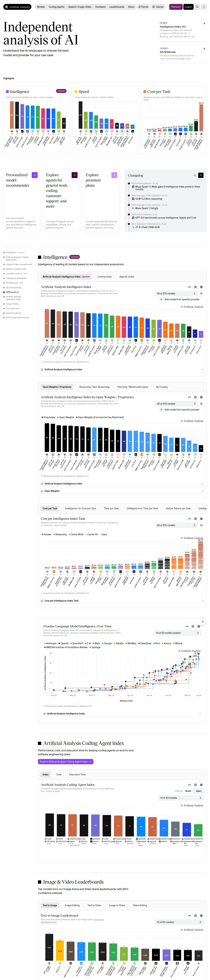Screen dimensions: 210x980
Task: Download image icon for Intelligence Index chart
Action: (195, 287)
